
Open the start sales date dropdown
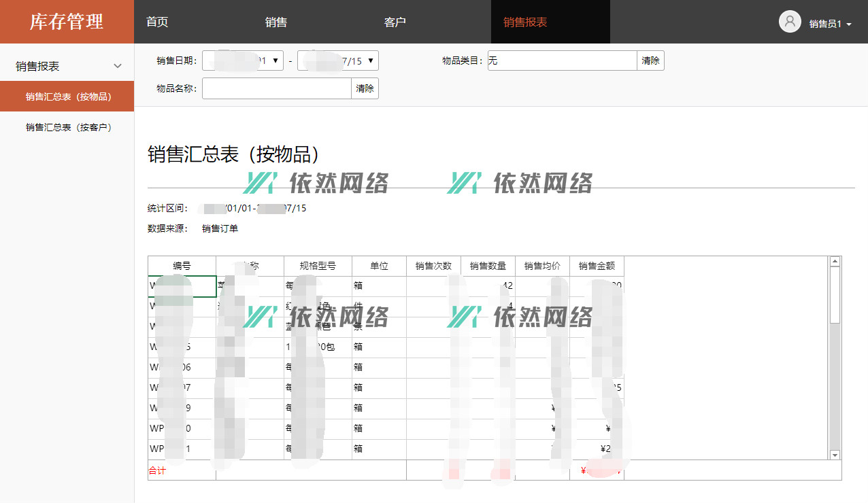pyautogui.click(x=276, y=61)
